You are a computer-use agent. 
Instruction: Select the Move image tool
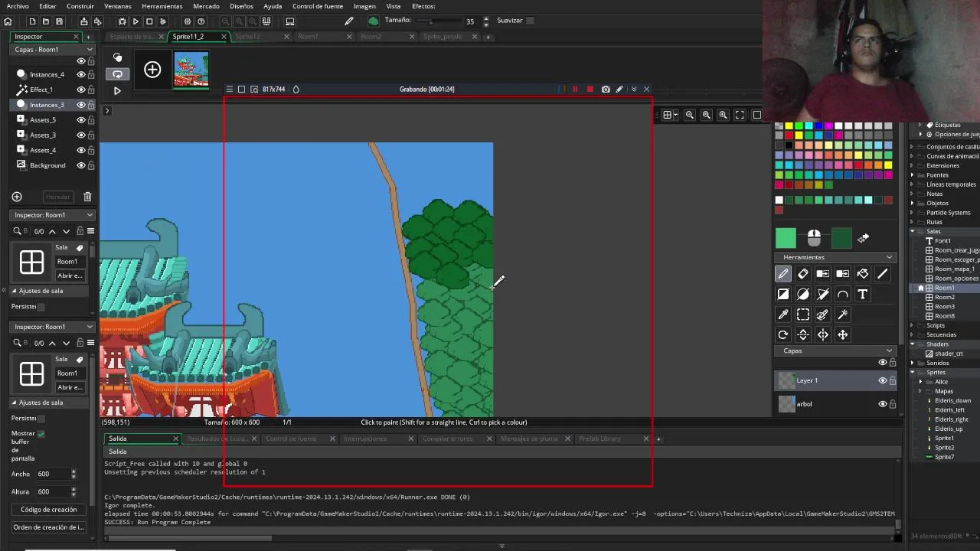pos(842,334)
